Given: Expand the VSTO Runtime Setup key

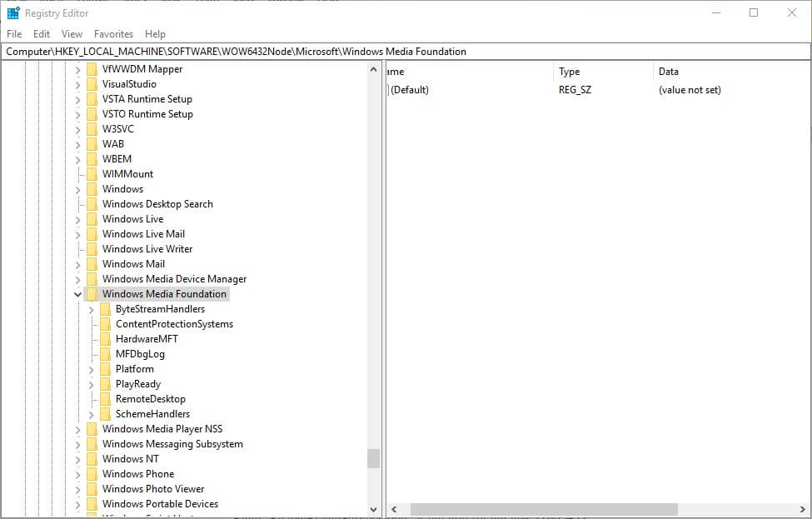Looking at the screenshot, I should point(77,114).
